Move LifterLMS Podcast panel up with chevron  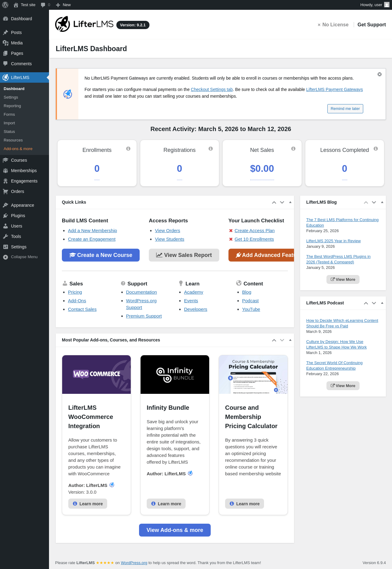pyautogui.click(x=366, y=303)
